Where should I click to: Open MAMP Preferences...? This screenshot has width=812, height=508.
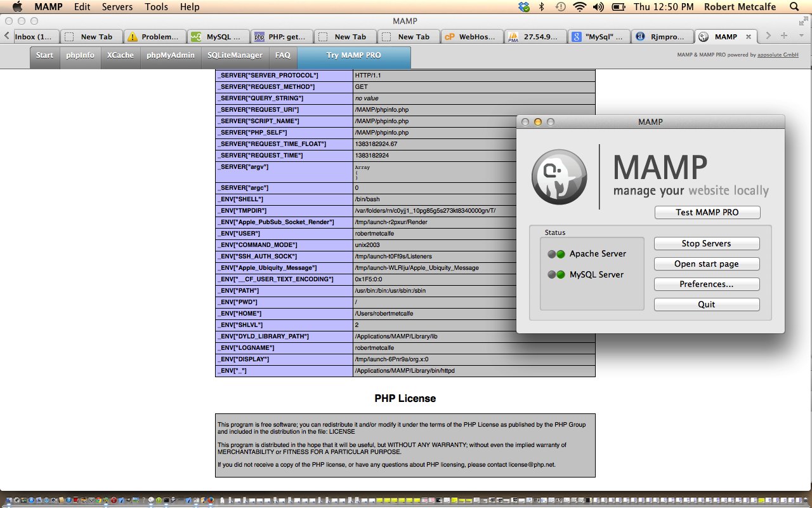[707, 284]
